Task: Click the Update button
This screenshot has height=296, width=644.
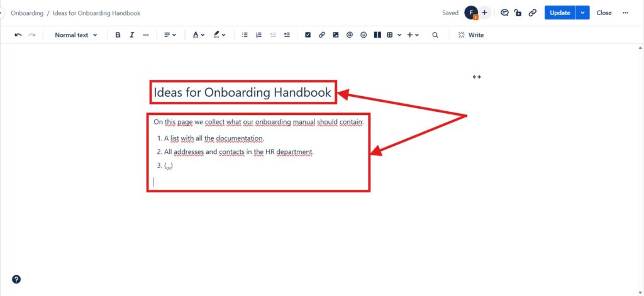Action: [560, 13]
